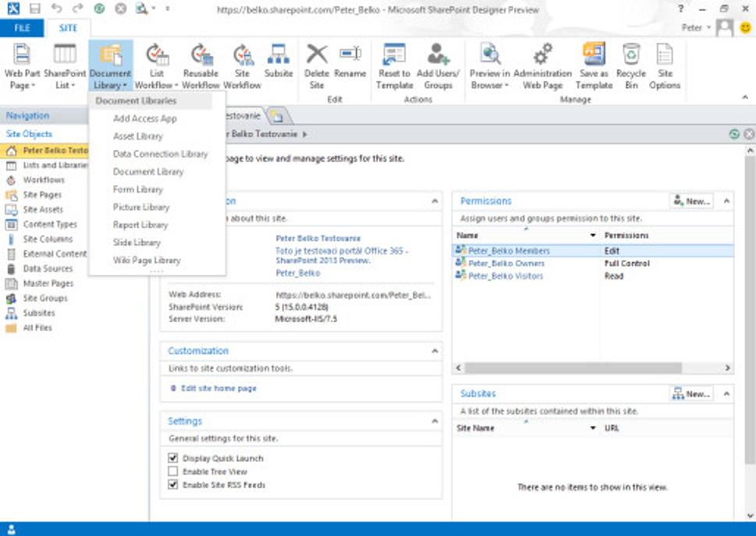Click the Site Workflow ribbon icon
756x536 pixels.
point(243,54)
